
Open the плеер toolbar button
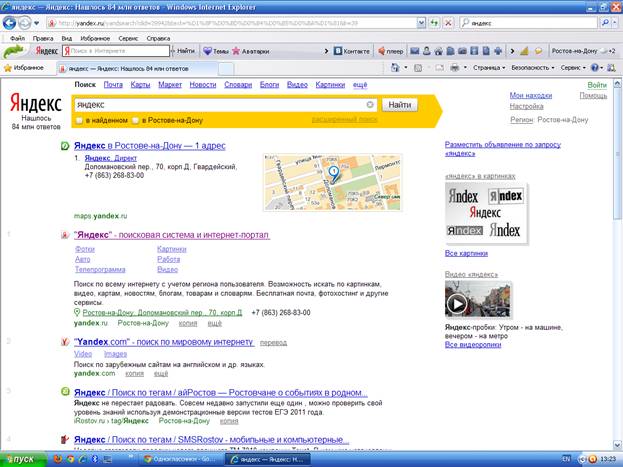click(x=390, y=51)
